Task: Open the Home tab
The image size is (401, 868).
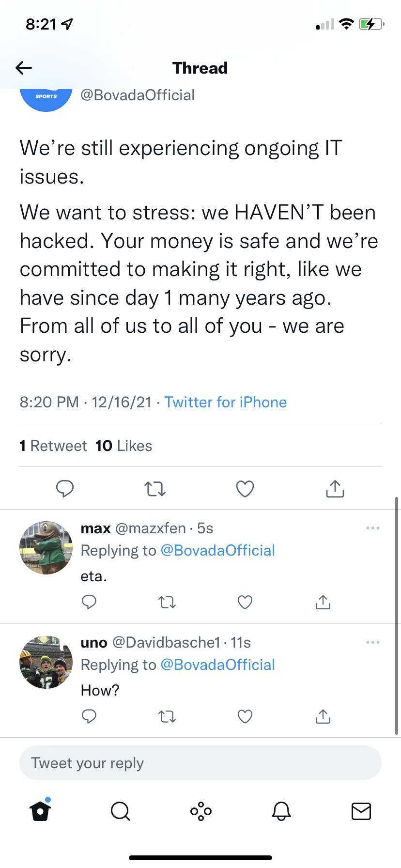Action: coord(40,811)
